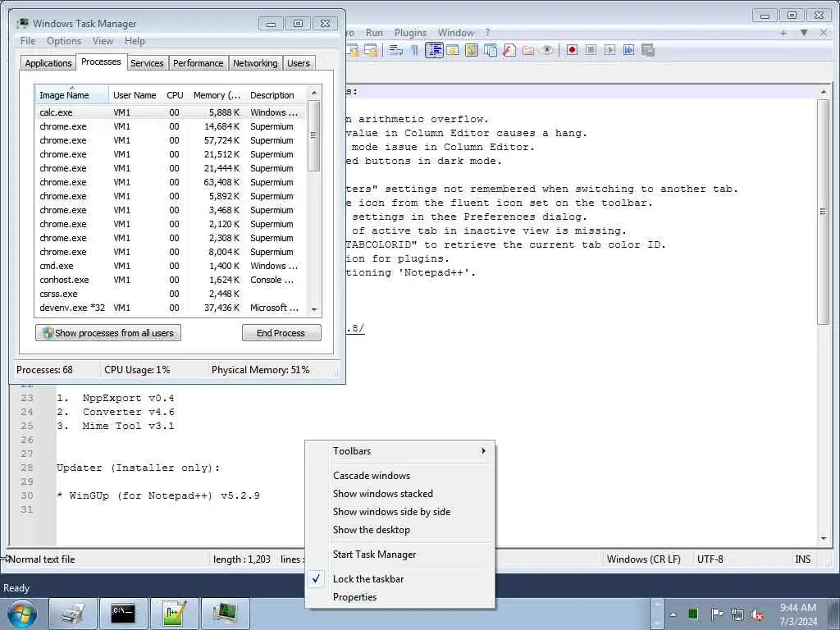Toggle synchronized vertical scrolling in Notepad++ toolbar
Viewport: 840px width, 630px height.
[353, 50]
